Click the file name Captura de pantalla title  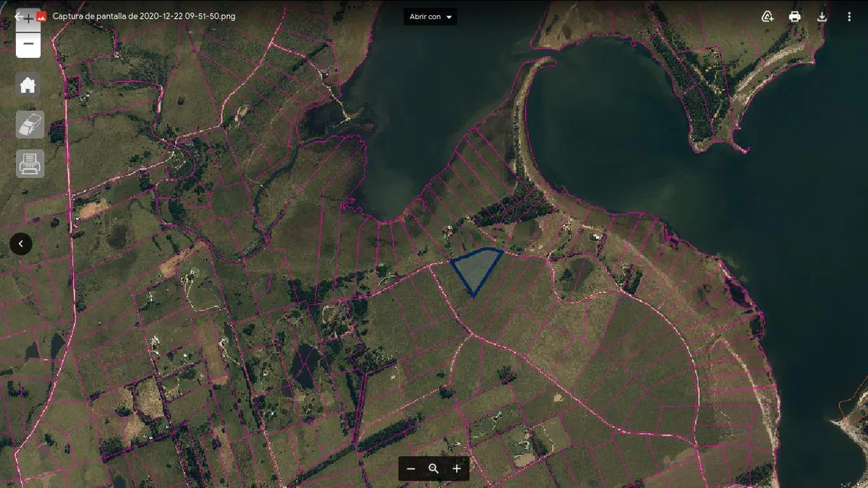(144, 16)
